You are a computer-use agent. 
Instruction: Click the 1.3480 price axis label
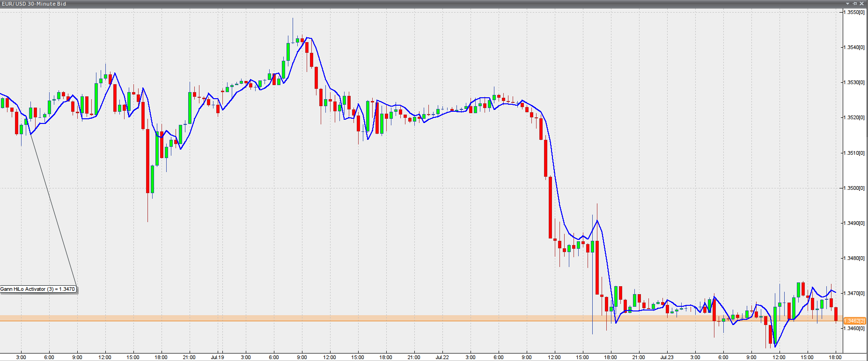pos(854,258)
